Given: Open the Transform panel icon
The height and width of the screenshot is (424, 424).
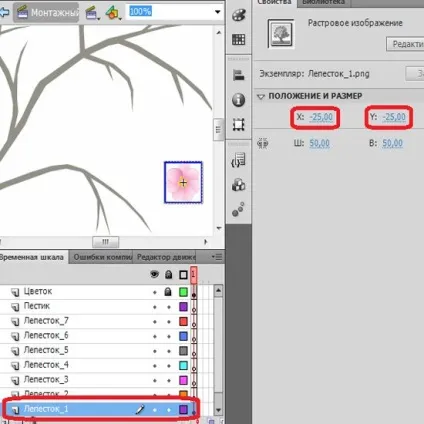Looking at the screenshot, I should click(x=239, y=125).
